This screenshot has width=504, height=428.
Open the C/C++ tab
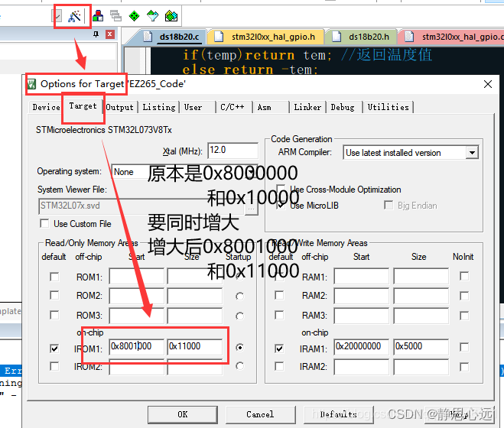click(x=234, y=107)
